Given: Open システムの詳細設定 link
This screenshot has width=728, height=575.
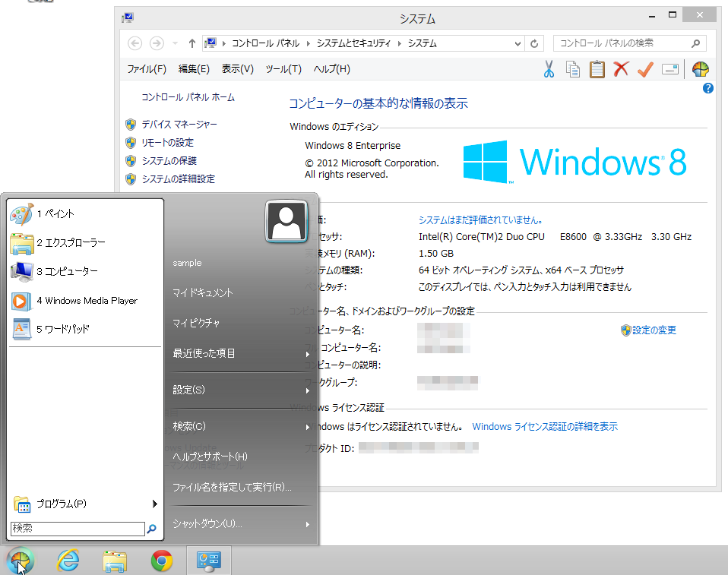Looking at the screenshot, I should [179, 179].
